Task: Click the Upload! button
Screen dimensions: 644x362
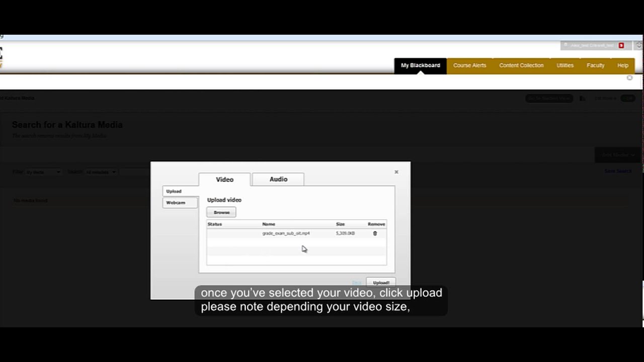Action: 381,283
